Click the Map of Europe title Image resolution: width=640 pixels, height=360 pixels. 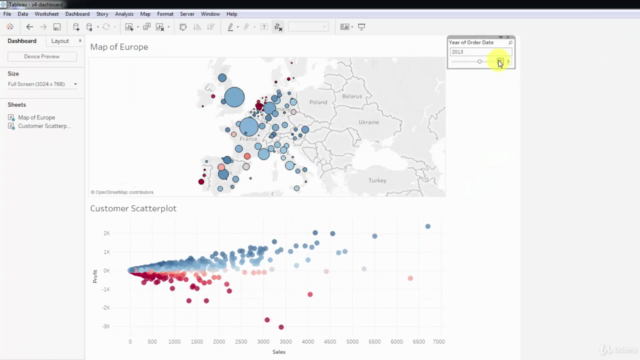click(x=119, y=47)
